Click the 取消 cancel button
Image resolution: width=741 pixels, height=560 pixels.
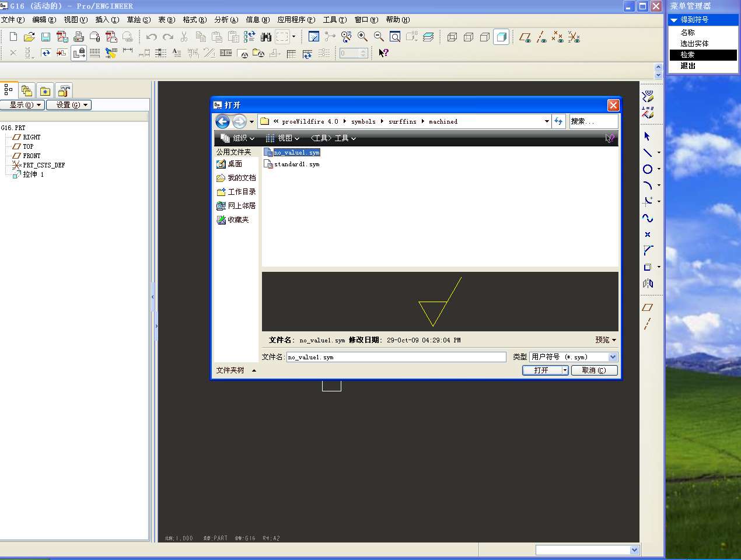[594, 370]
